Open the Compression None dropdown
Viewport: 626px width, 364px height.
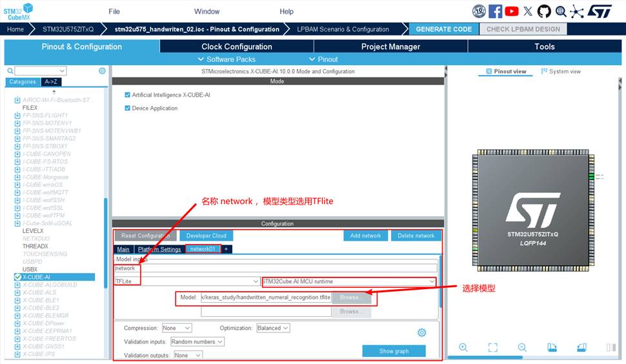(x=177, y=328)
